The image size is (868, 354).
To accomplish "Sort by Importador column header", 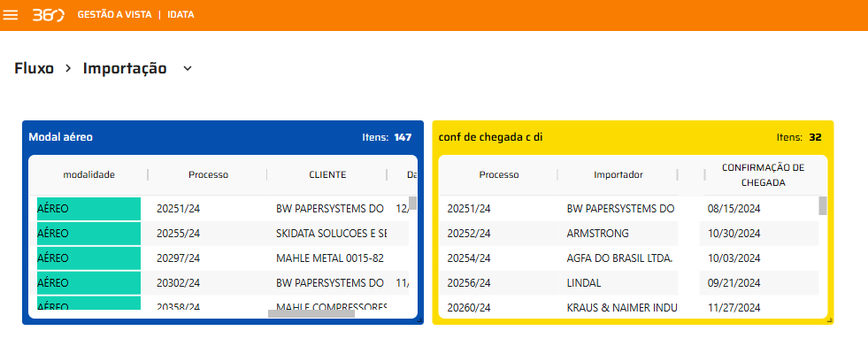I will tap(618, 175).
